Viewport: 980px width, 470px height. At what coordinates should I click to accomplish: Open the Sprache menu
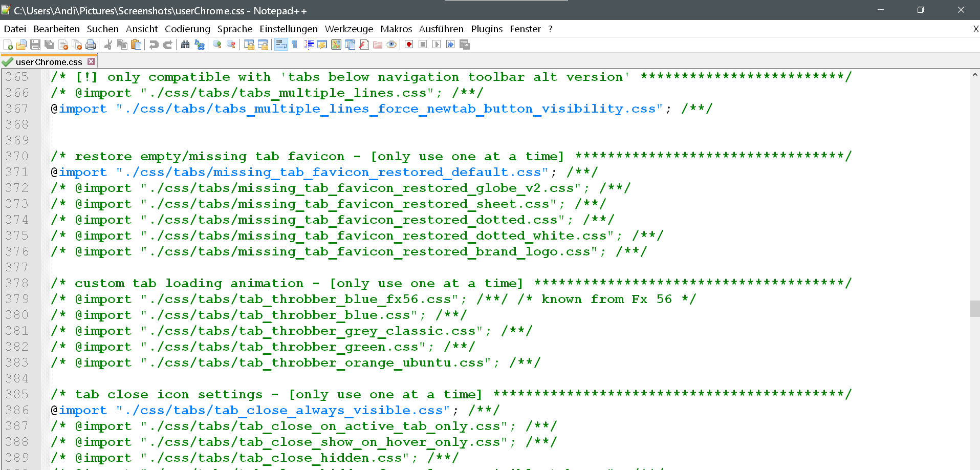pos(234,29)
